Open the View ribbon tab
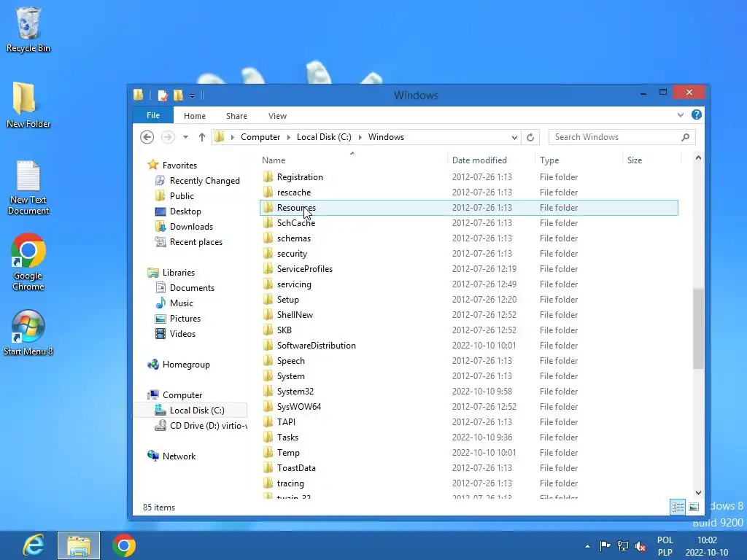 click(277, 116)
